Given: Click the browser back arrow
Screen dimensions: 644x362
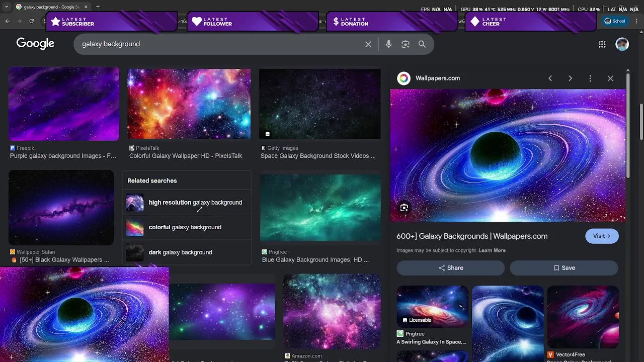Looking at the screenshot, I should click(7, 21).
